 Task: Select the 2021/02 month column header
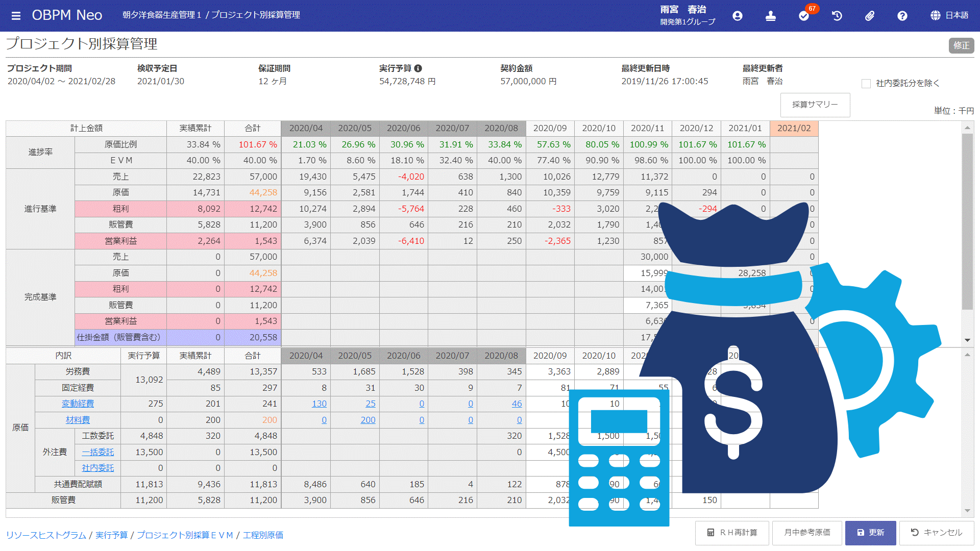click(794, 129)
